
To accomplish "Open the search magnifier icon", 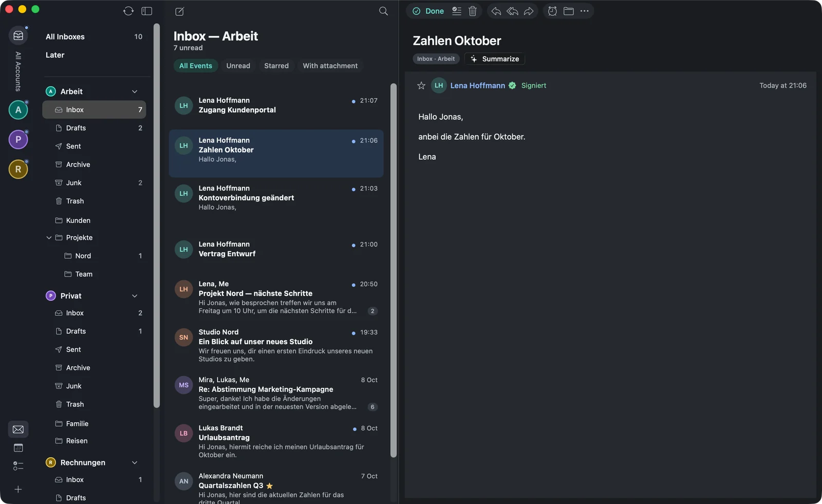I will point(383,11).
